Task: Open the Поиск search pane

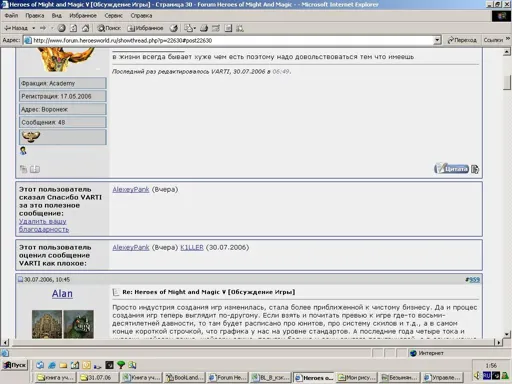Action: pyautogui.click(x=109, y=28)
